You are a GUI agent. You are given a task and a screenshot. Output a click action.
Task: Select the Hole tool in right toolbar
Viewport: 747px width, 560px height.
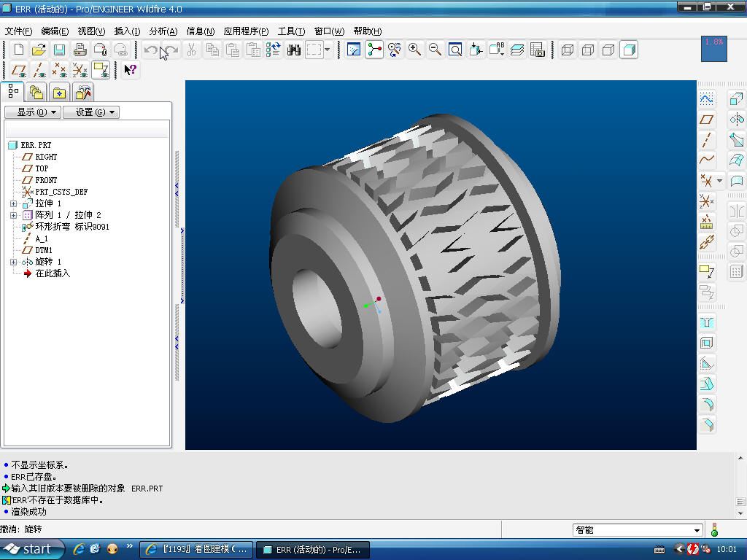(x=706, y=323)
